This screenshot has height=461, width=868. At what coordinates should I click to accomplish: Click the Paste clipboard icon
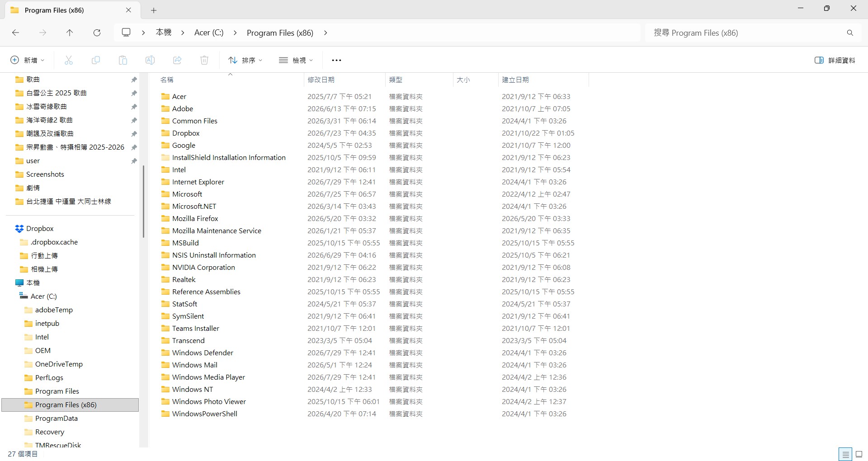pos(123,60)
